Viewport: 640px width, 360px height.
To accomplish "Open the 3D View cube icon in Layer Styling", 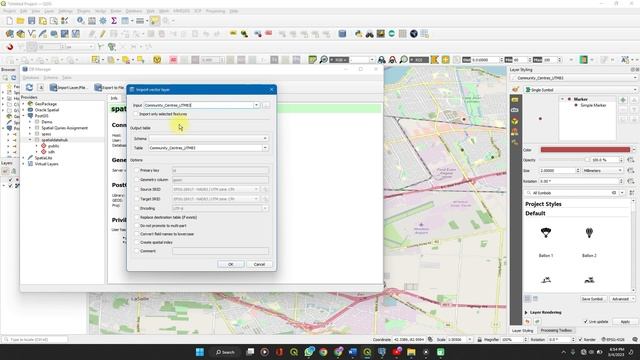I will [x=515, y=121].
